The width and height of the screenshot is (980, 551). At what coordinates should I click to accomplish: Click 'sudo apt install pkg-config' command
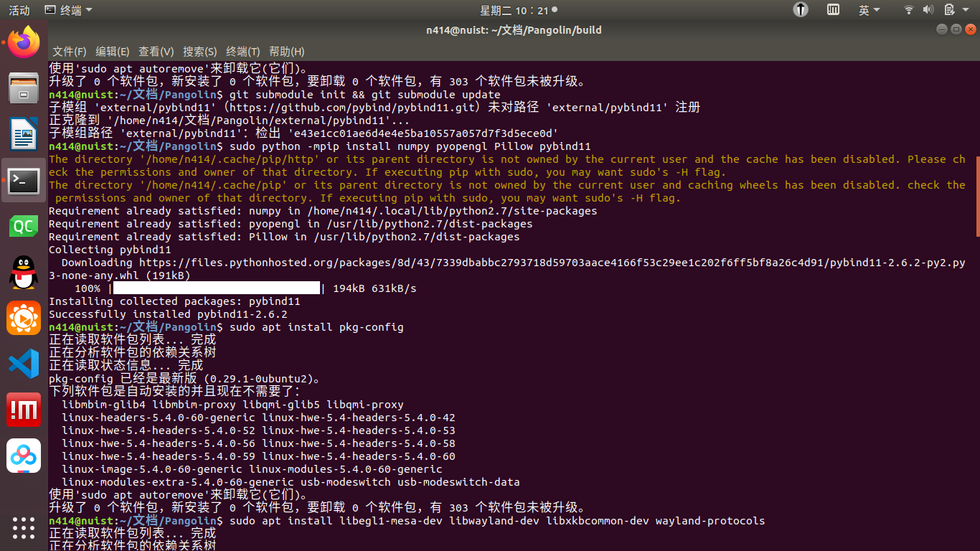(x=316, y=327)
